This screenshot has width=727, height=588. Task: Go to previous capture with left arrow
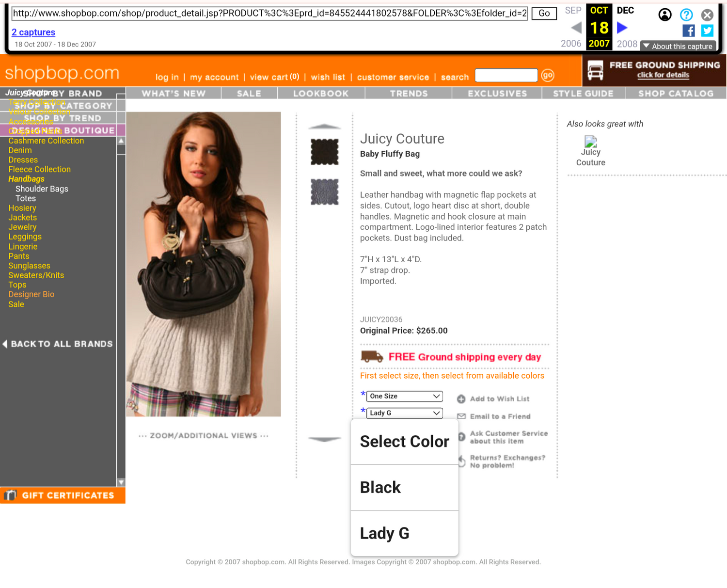[x=576, y=28]
